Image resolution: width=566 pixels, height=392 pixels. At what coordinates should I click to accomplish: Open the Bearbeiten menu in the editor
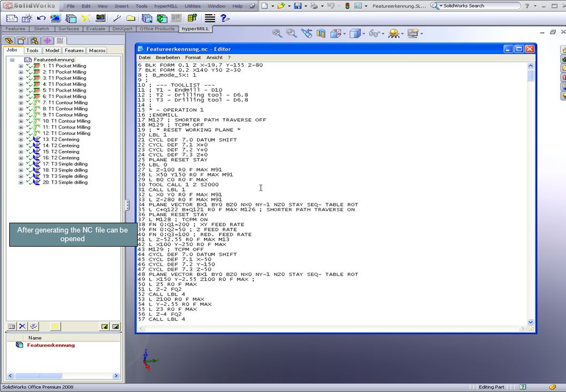click(x=168, y=57)
